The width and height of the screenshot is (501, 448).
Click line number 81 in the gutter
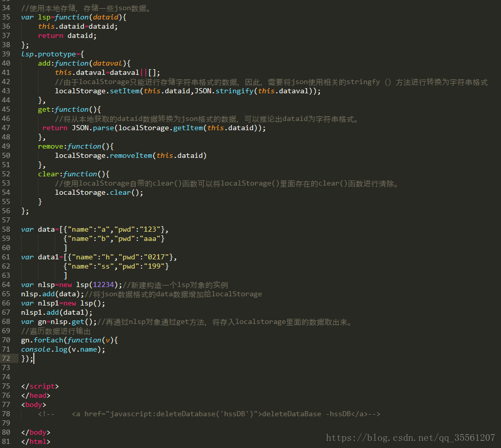(6, 441)
